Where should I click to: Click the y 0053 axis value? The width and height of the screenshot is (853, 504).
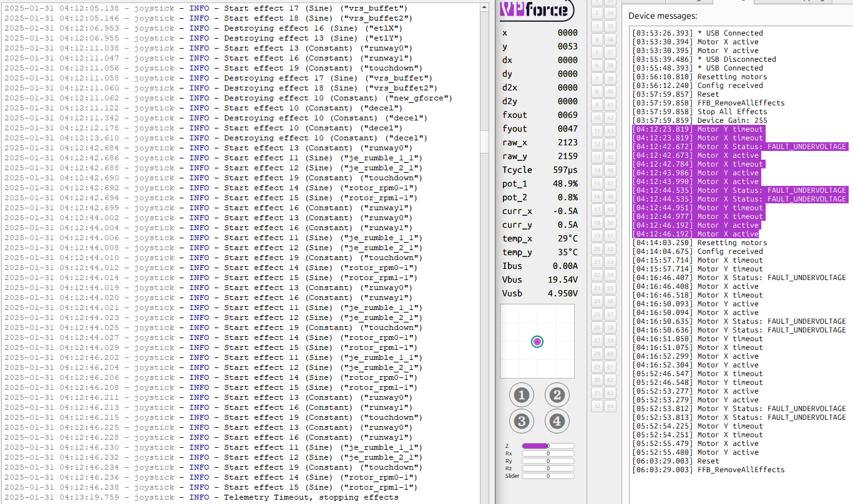click(540, 46)
